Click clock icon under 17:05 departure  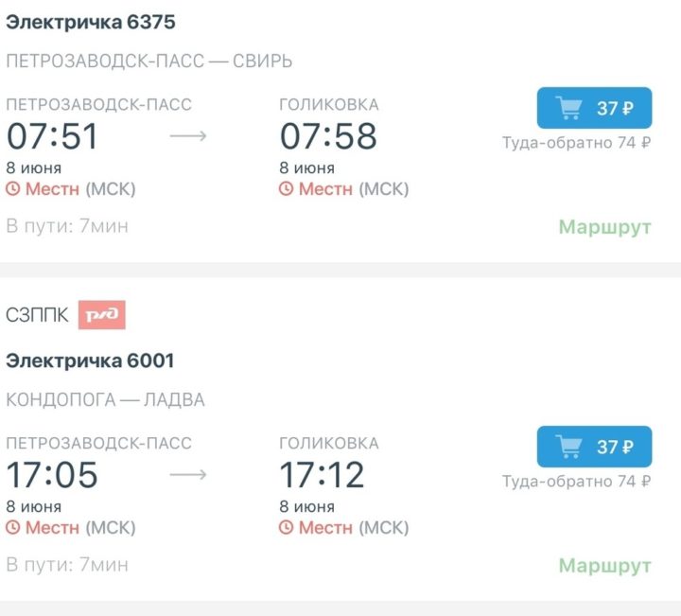[x=13, y=528]
